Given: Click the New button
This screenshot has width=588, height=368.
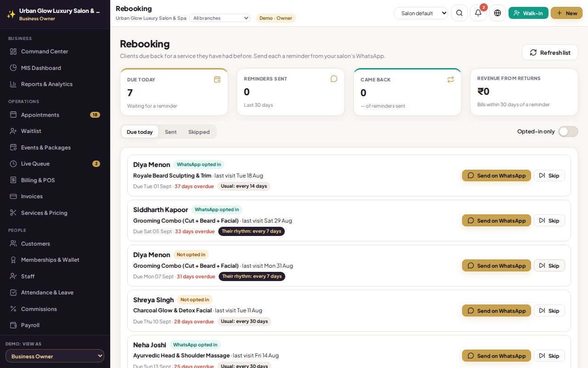Looking at the screenshot, I should (567, 13).
